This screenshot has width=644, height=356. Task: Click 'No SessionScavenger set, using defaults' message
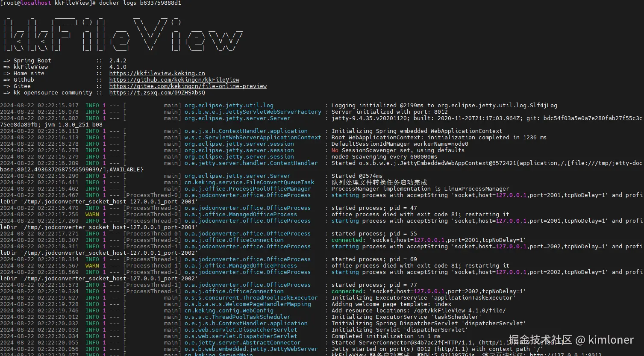coord(398,150)
